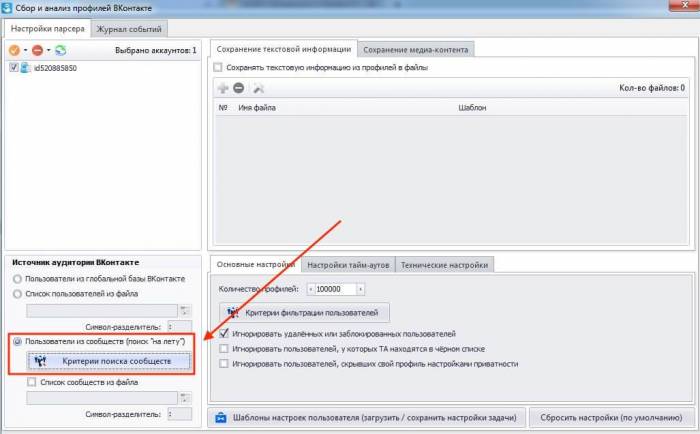Click the user icon beside id520885850
Image resolution: width=700 pixels, height=434 pixels.
click(25, 68)
